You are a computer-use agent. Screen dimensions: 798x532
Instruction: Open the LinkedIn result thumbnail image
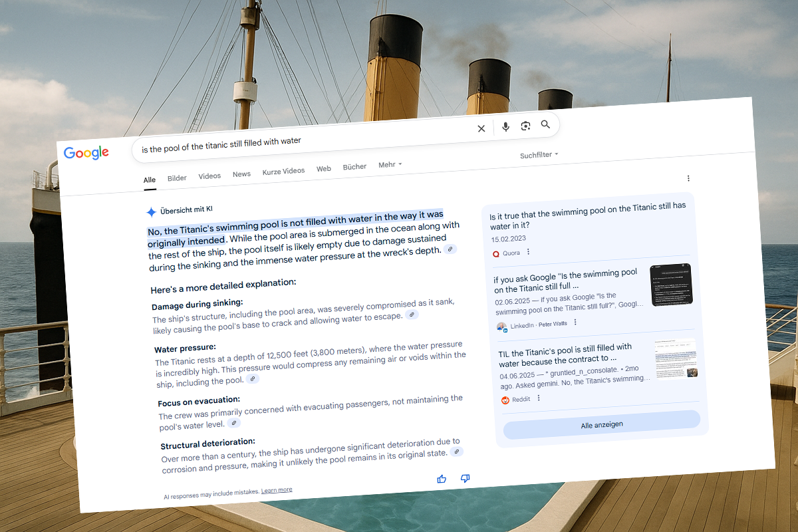(x=671, y=285)
